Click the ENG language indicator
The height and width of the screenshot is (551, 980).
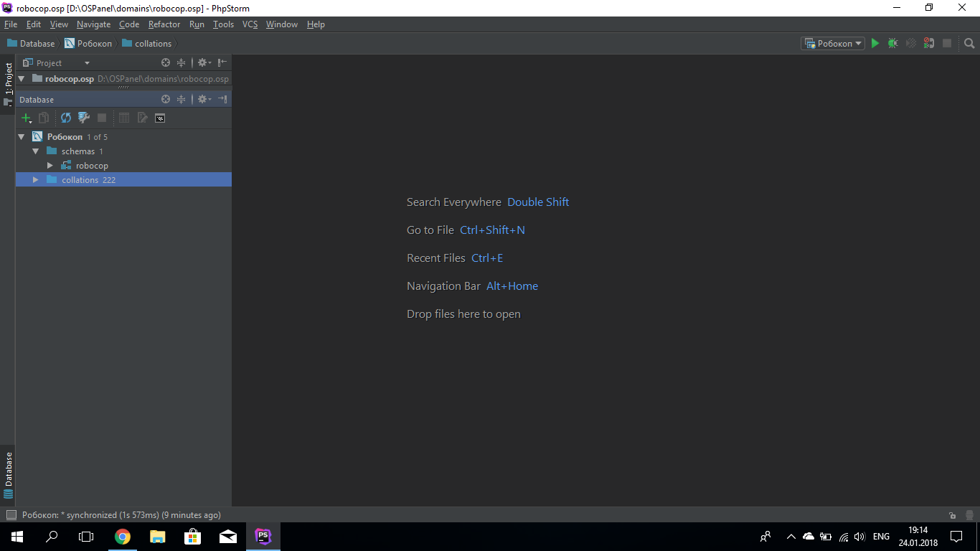[x=881, y=536]
